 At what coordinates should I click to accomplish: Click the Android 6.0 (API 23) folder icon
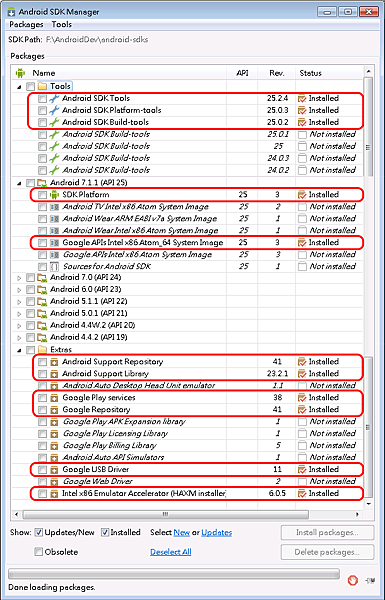42,289
